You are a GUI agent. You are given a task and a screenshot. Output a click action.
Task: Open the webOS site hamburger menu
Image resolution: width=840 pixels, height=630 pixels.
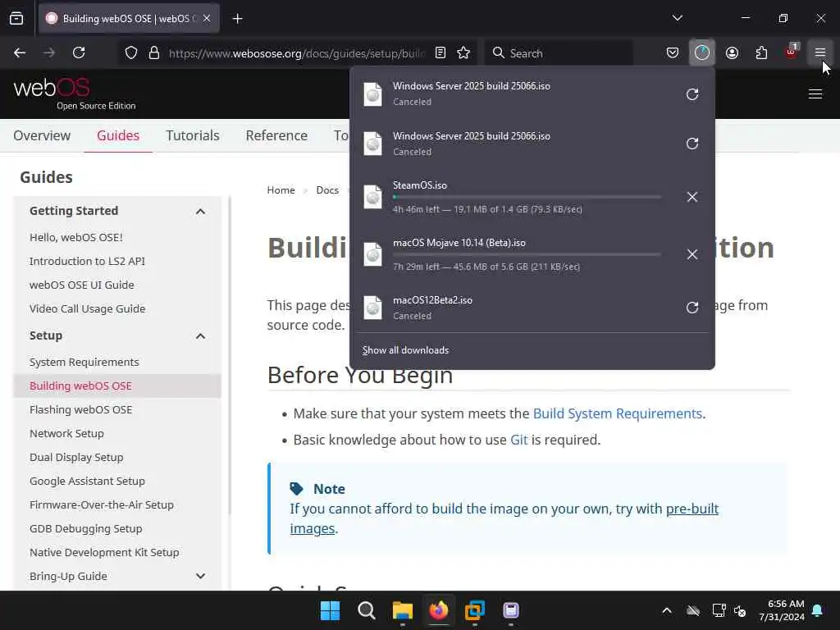click(x=815, y=94)
